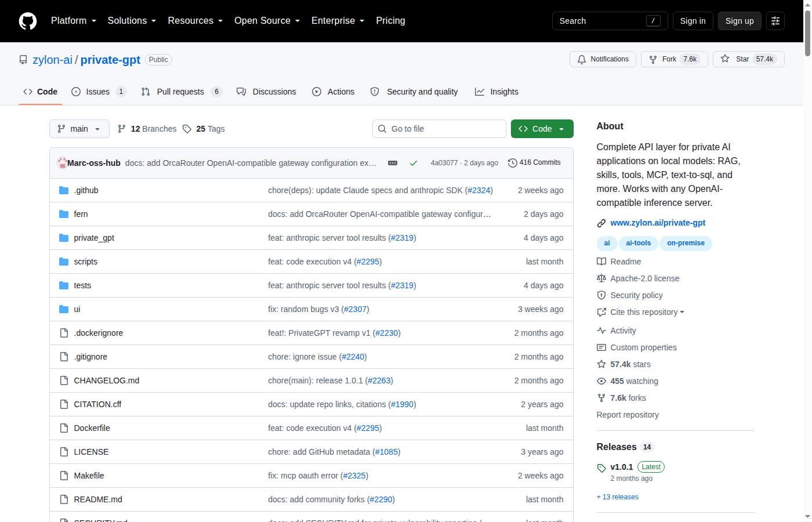Image resolution: width=812 pixels, height=522 pixels.
Task: Click the Apache-2.0 license scale icon
Action: click(x=601, y=278)
